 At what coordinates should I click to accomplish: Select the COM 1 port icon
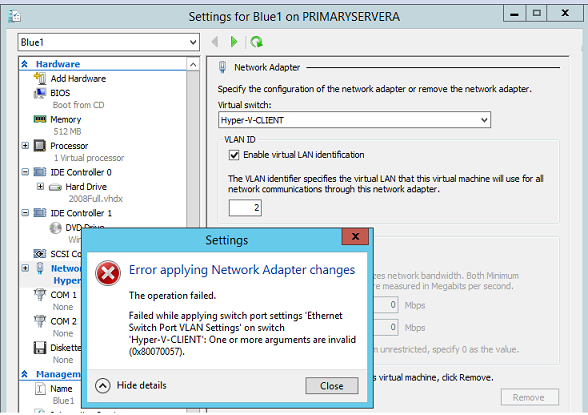pyautogui.click(x=40, y=295)
